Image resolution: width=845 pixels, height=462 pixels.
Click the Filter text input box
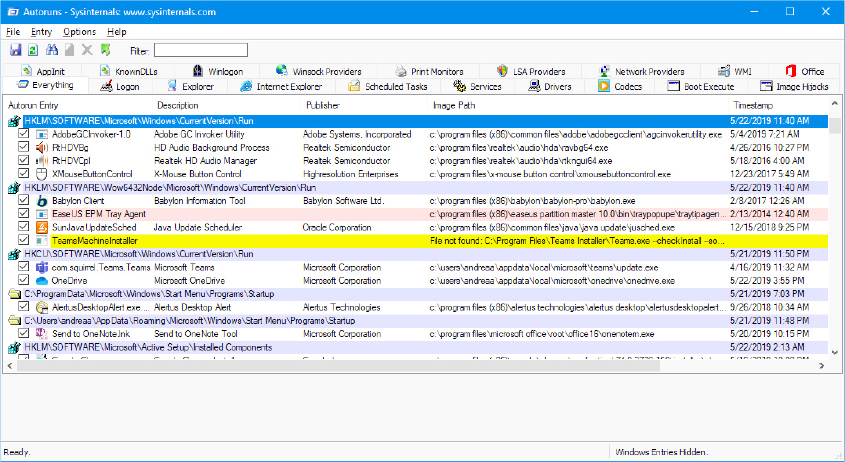200,50
